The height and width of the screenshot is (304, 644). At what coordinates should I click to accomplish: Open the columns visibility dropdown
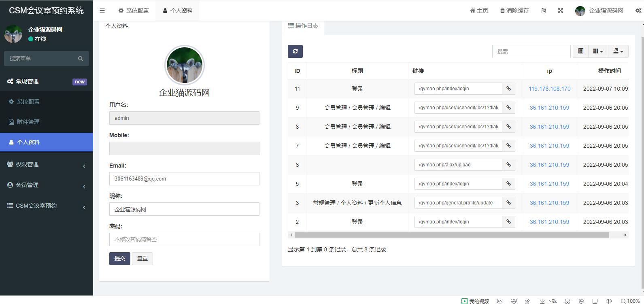click(598, 51)
